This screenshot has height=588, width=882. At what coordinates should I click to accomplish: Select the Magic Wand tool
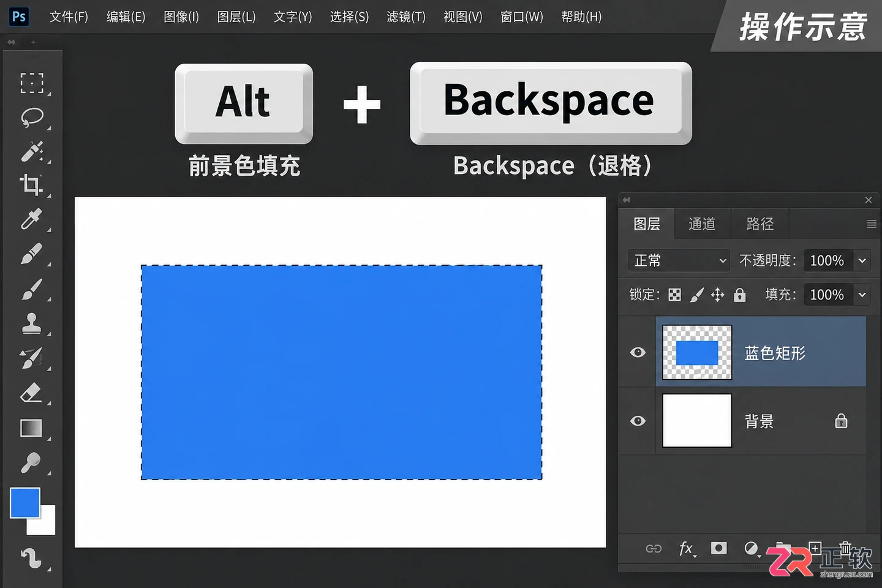[32, 151]
